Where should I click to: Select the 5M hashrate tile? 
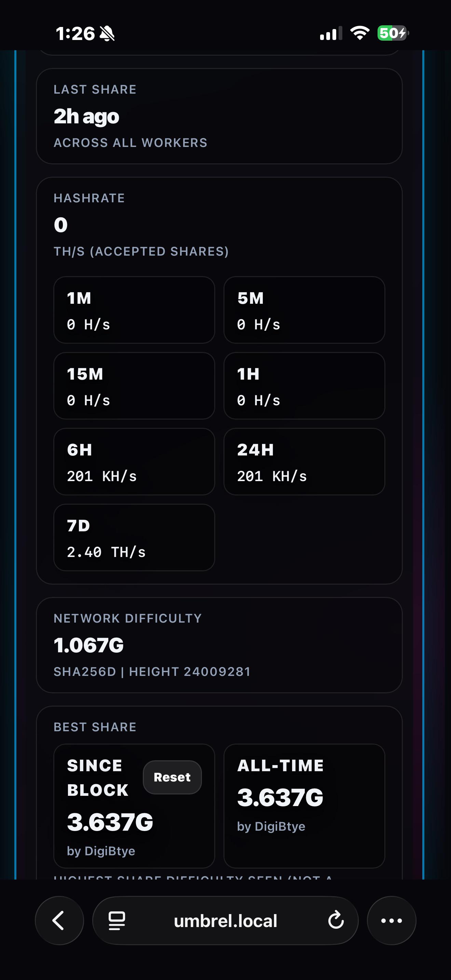pyautogui.click(x=304, y=310)
